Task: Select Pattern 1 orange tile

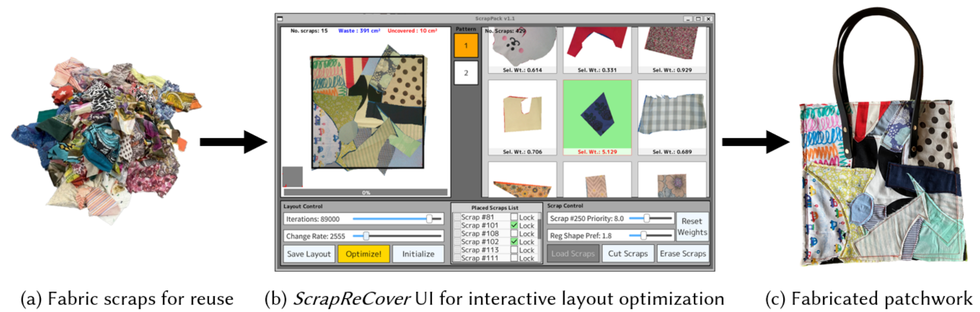Action: click(x=466, y=46)
